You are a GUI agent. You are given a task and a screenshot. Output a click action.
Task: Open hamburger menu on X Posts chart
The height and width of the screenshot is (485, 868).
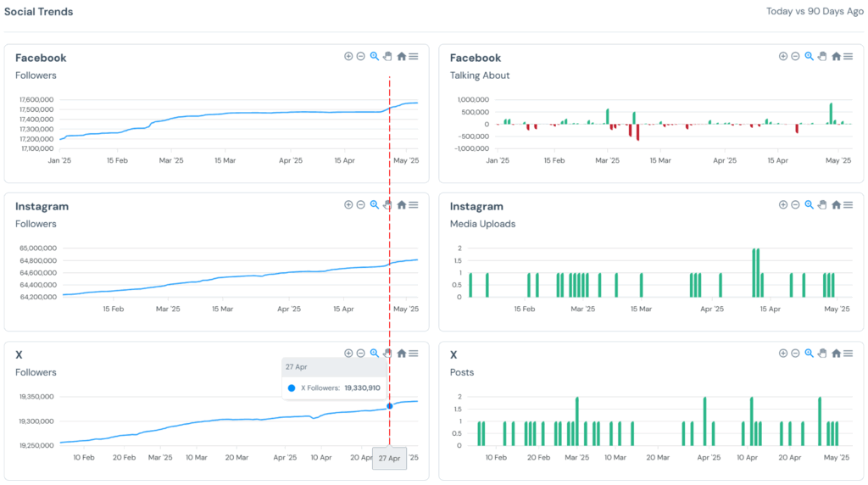coord(848,354)
